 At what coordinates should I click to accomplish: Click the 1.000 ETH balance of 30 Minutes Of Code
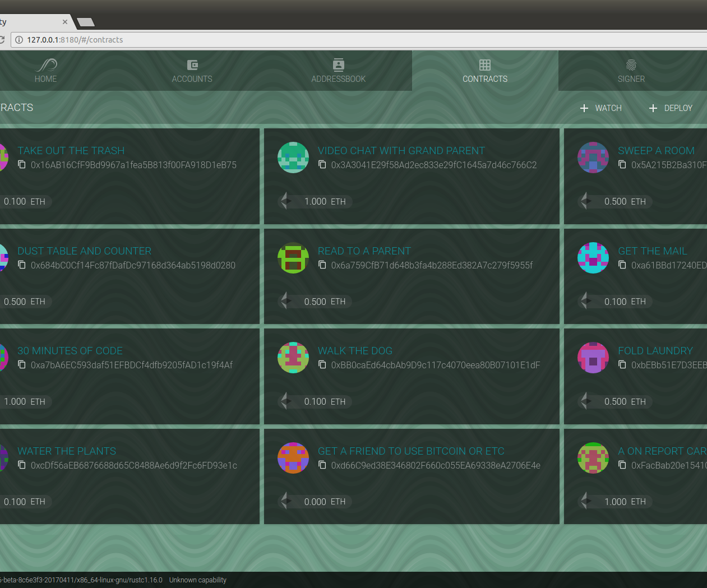(x=25, y=401)
